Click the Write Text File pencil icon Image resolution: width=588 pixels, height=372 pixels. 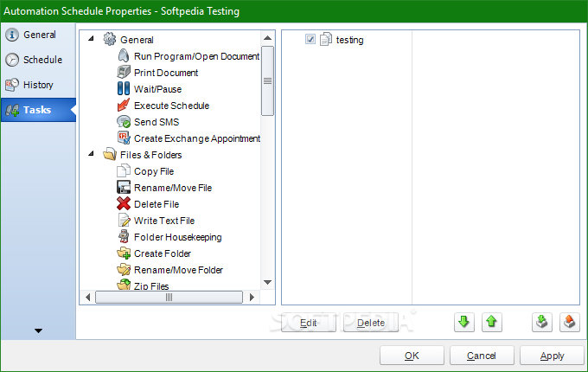(124, 220)
